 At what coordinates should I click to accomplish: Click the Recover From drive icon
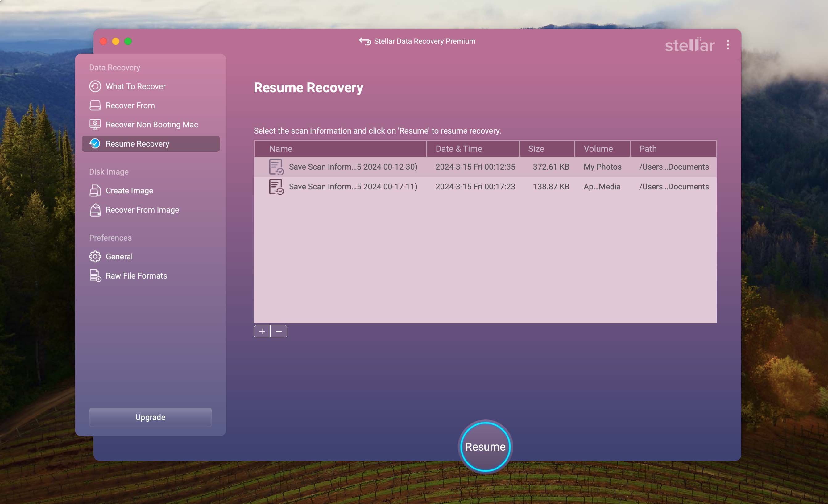coord(95,105)
